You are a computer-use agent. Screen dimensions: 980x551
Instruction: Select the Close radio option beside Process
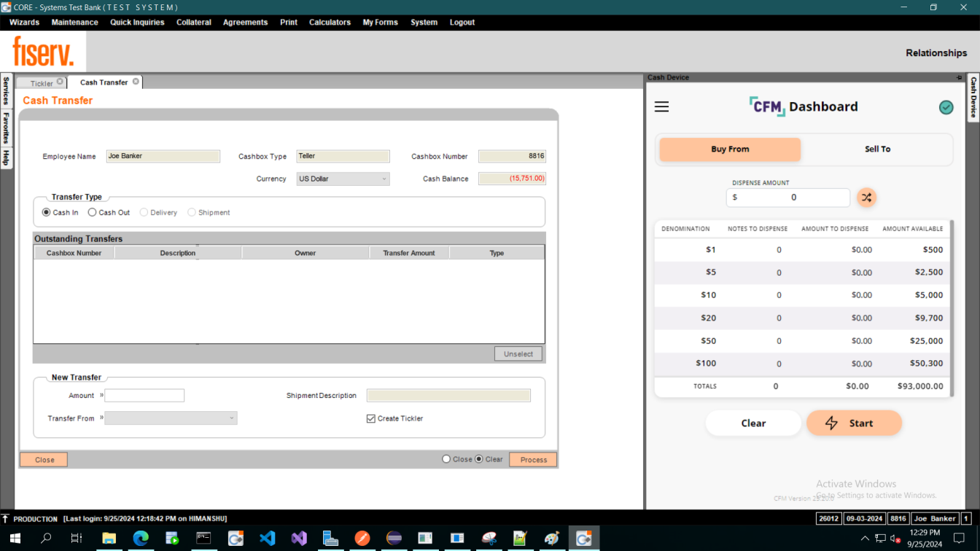click(x=446, y=459)
